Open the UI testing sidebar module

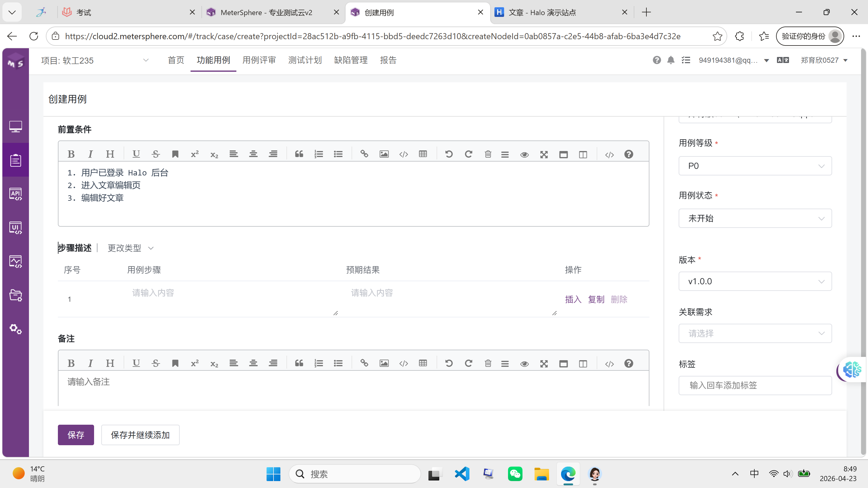[x=15, y=228]
